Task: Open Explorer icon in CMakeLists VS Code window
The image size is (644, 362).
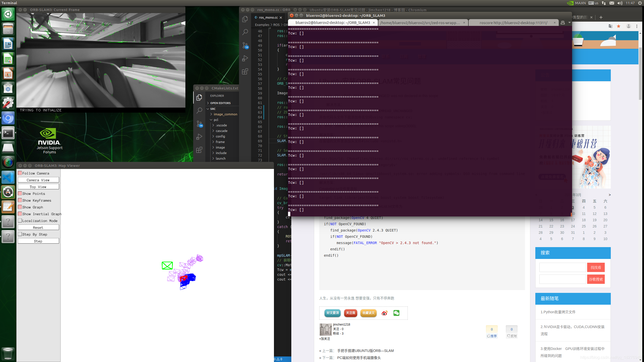Action: tap(199, 97)
